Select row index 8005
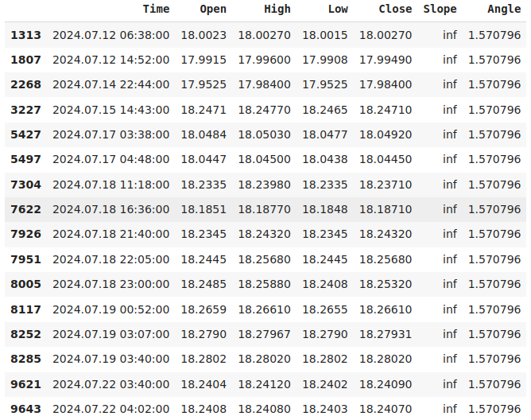Viewport: 531px width, 420px height. pyautogui.click(x=25, y=284)
